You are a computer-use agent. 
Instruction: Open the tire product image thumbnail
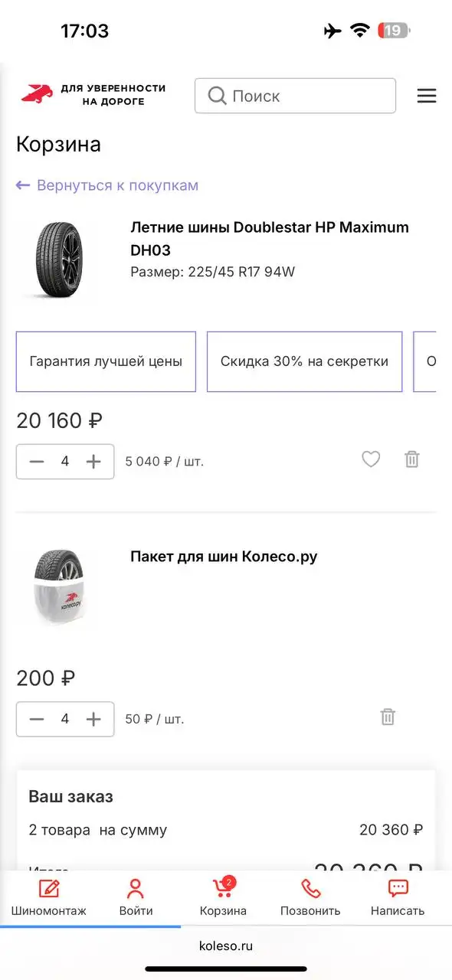(57, 260)
